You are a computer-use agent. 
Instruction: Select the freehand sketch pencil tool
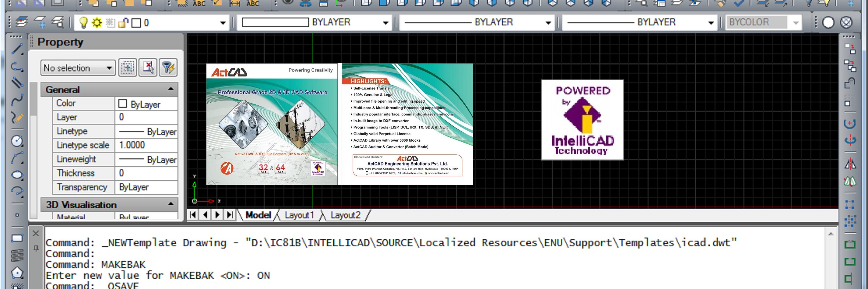[17, 118]
